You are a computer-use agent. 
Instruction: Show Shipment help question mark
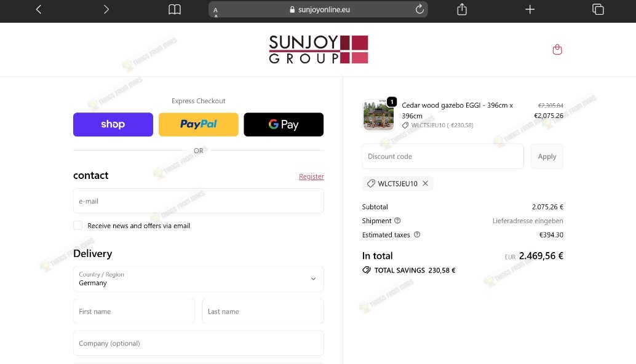coord(397,221)
